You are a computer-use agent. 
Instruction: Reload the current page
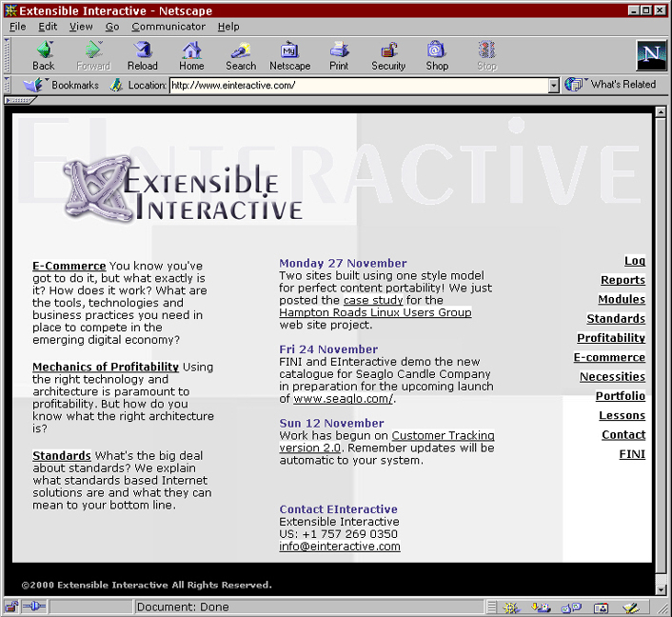[x=143, y=50]
